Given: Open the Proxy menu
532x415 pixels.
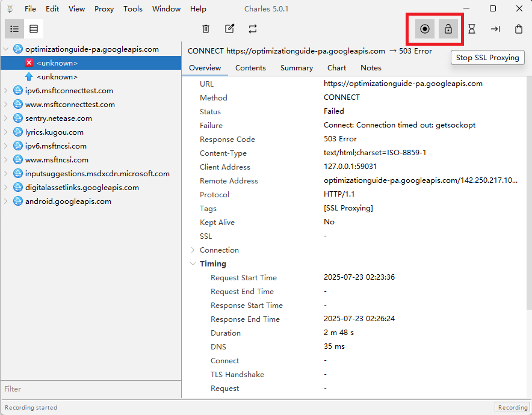Looking at the screenshot, I should pyautogui.click(x=104, y=9).
